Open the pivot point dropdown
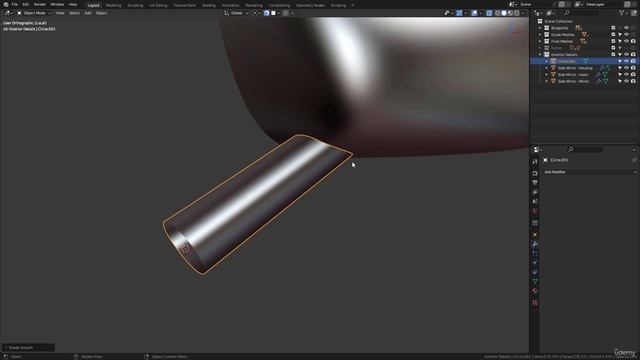The image size is (640, 360). pos(256,13)
